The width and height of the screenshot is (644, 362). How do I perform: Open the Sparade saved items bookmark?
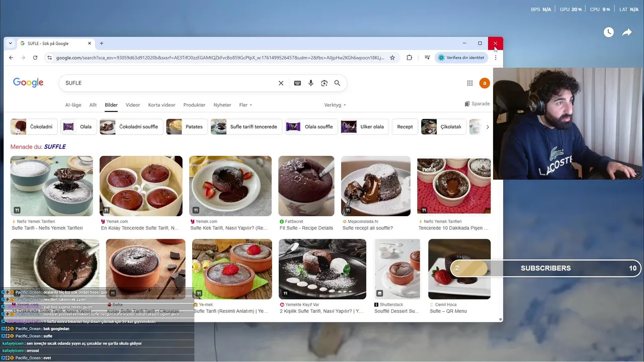tap(477, 104)
